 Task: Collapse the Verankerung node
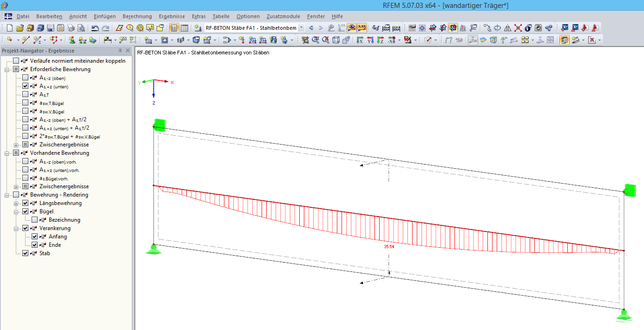(16, 228)
